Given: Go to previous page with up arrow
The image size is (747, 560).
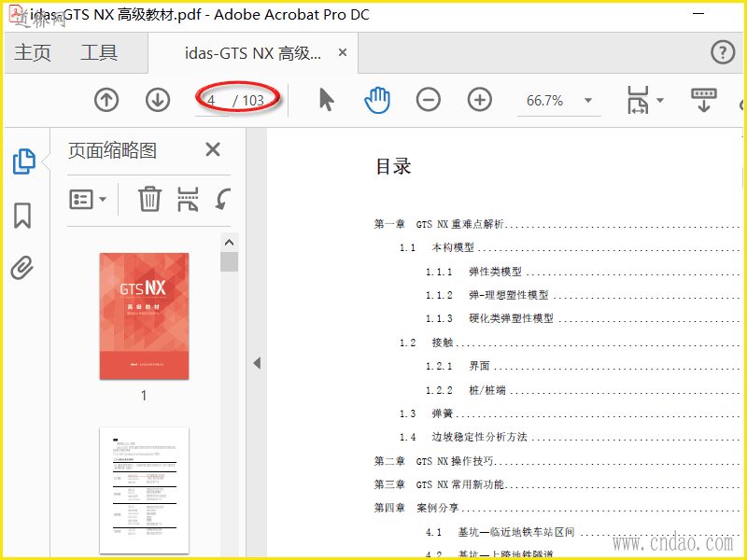Looking at the screenshot, I should (x=106, y=101).
